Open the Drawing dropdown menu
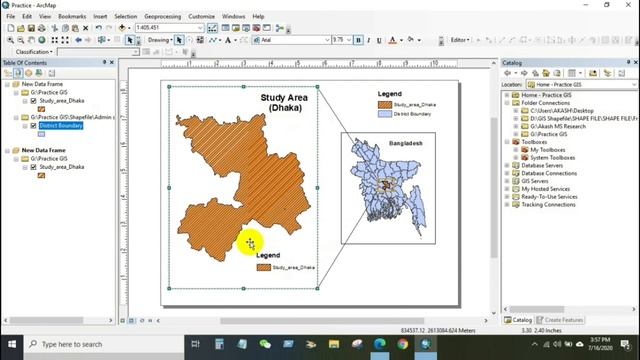The width and height of the screenshot is (640, 360). (x=160, y=40)
